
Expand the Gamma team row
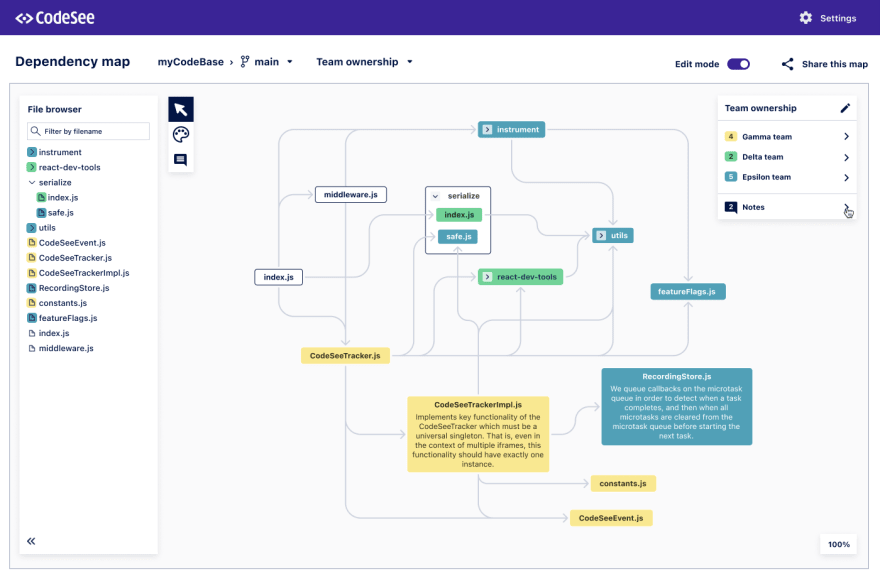pyautogui.click(x=846, y=136)
